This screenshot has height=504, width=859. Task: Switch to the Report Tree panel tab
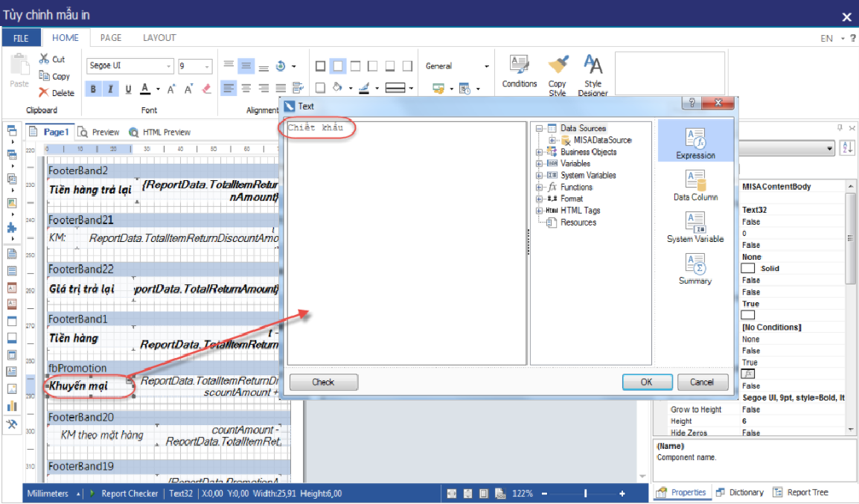(x=801, y=493)
